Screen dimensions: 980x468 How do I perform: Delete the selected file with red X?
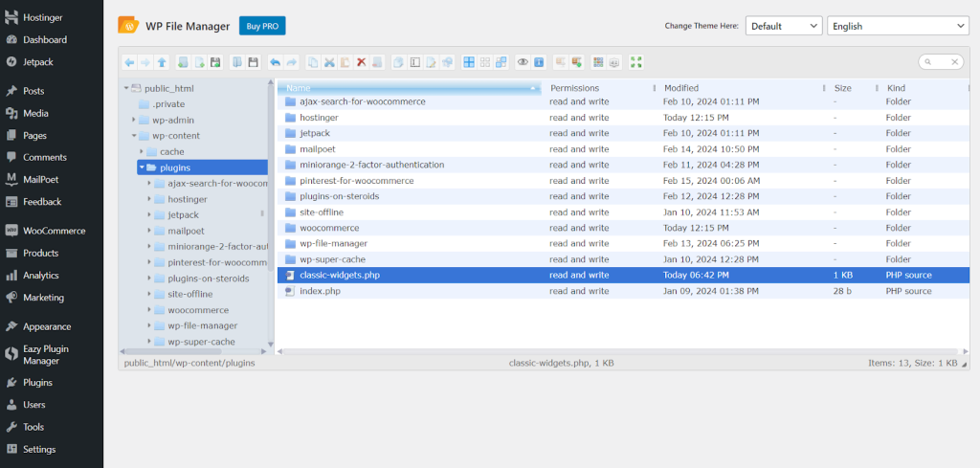(361, 62)
